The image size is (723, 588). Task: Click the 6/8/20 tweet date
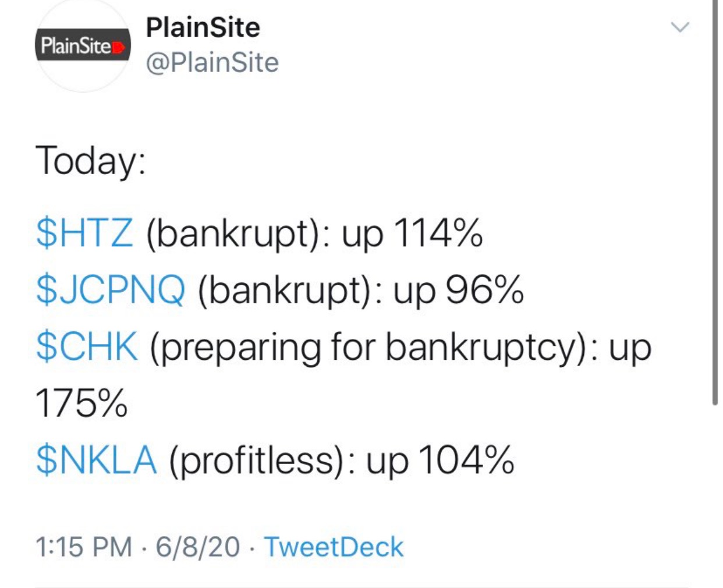pyautogui.click(x=197, y=547)
